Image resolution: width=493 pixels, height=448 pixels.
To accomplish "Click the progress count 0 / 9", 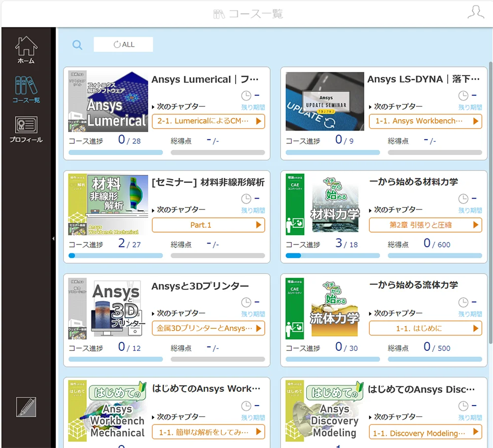I will (344, 140).
